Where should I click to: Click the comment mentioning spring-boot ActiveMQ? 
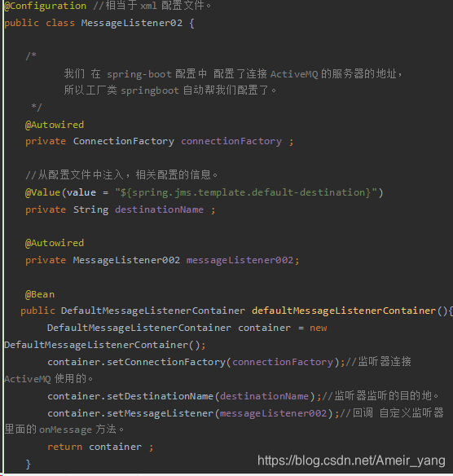point(233,74)
